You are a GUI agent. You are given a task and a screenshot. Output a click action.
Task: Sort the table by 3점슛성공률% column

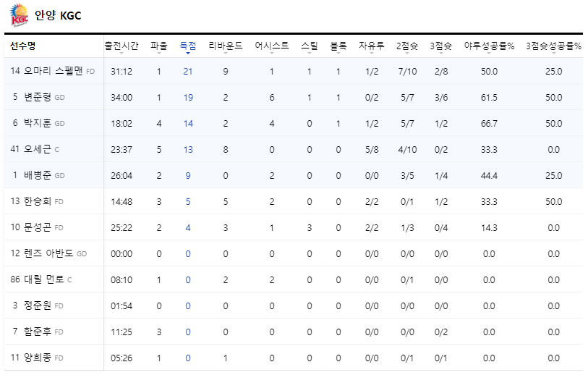(553, 46)
